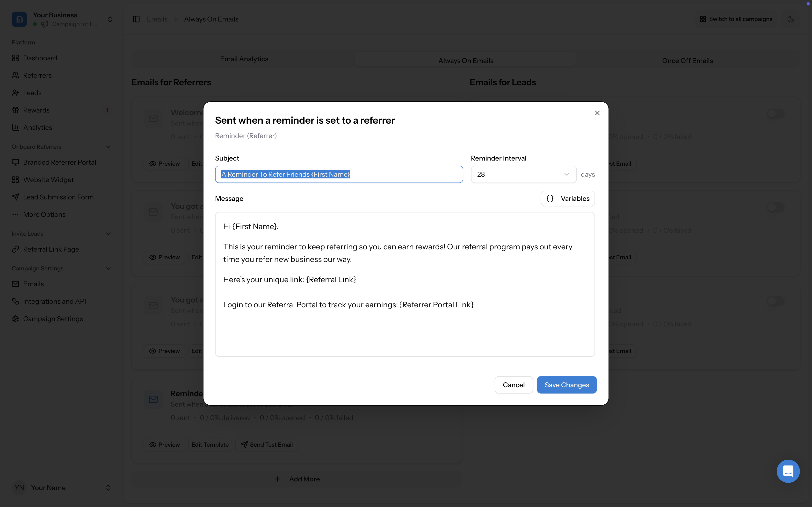Switch to the Email Analytics tab
Screen dimensions: 812x507
click(x=244, y=59)
